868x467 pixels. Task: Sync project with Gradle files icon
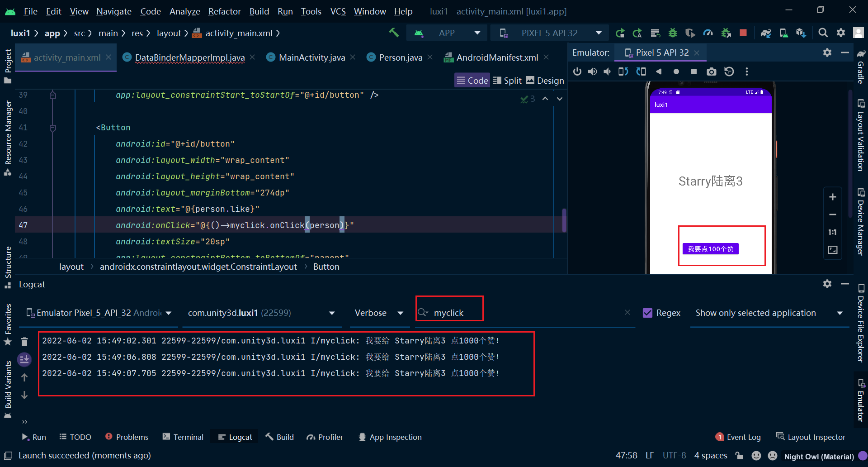click(x=765, y=33)
